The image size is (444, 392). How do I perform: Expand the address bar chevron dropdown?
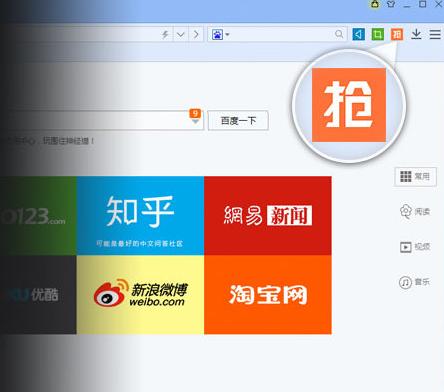click(x=181, y=34)
